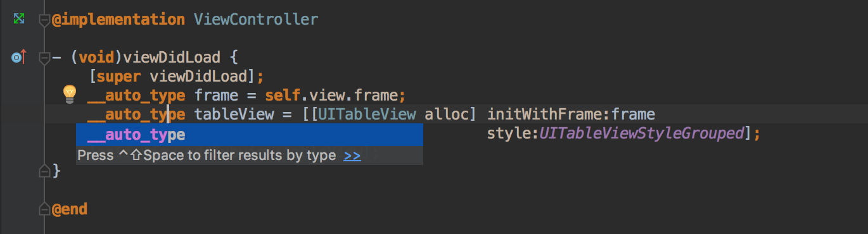Image resolution: width=868 pixels, height=234 pixels.
Task: Click fold marker next to @end
Action: point(44,209)
